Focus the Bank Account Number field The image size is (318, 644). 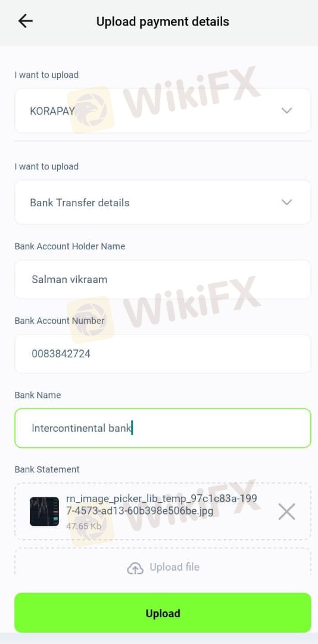pos(163,354)
